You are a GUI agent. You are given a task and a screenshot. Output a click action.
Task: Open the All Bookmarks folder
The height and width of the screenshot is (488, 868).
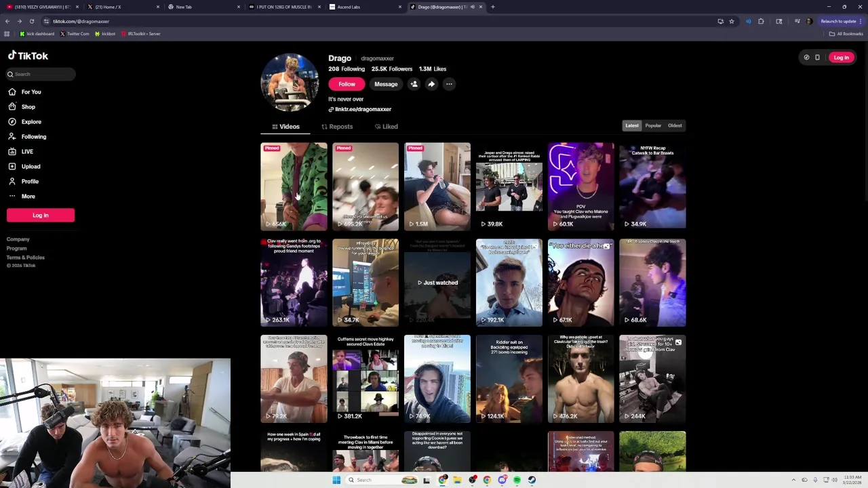846,34
